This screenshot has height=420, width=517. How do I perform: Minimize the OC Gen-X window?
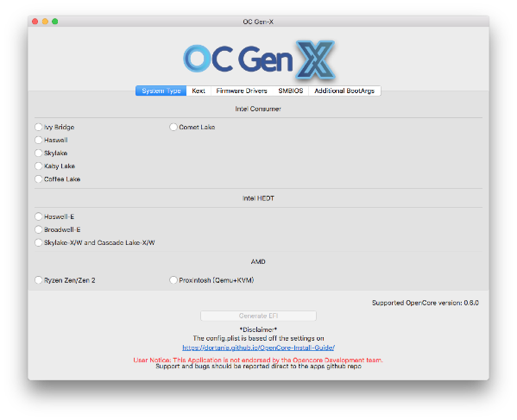click(x=45, y=22)
